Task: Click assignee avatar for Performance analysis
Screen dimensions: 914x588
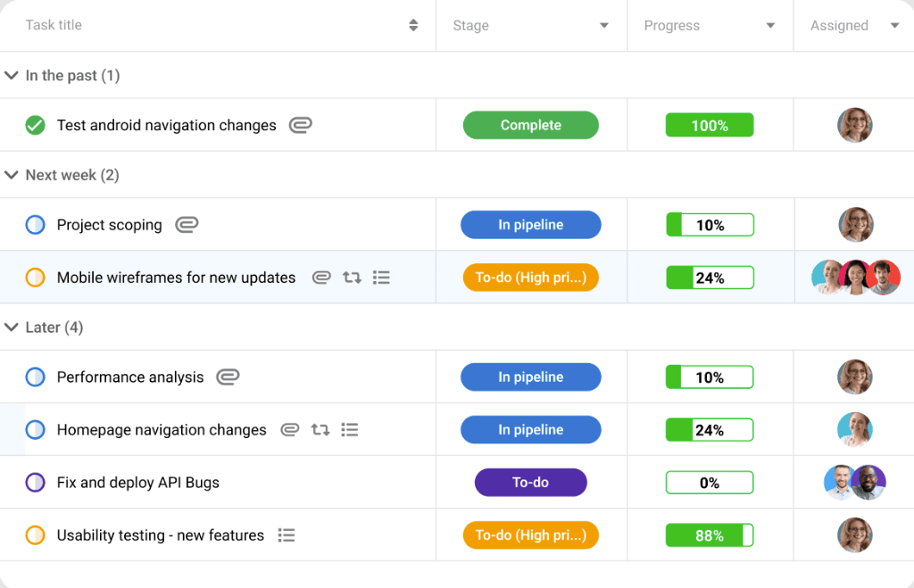Action: (x=855, y=377)
